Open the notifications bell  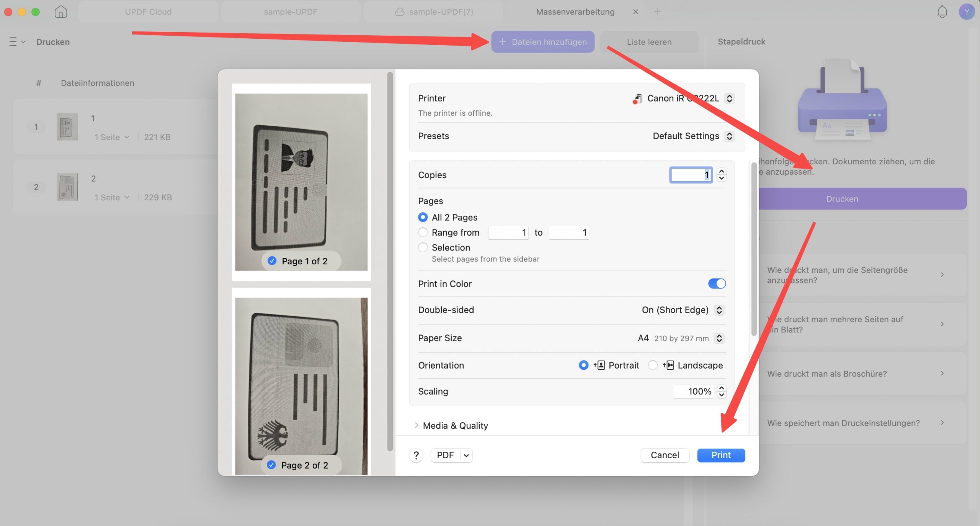coord(942,11)
